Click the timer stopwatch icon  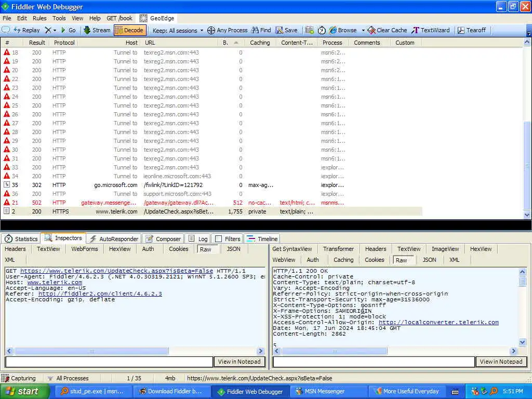coord(322,30)
